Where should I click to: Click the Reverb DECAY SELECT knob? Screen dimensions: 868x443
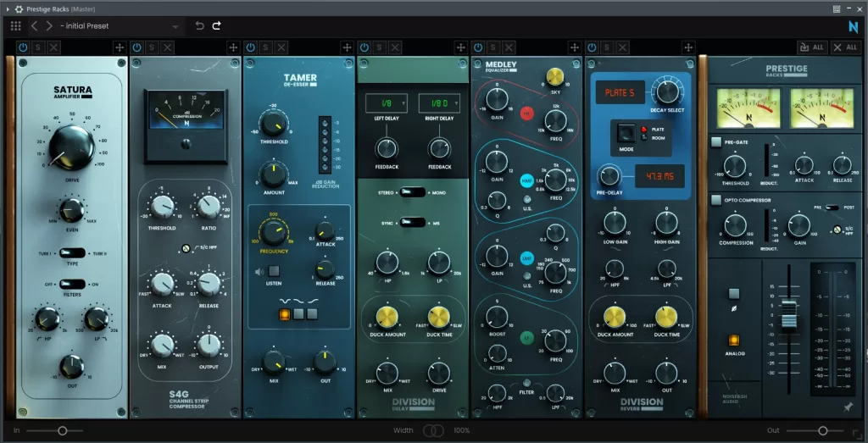click(668, 91)
